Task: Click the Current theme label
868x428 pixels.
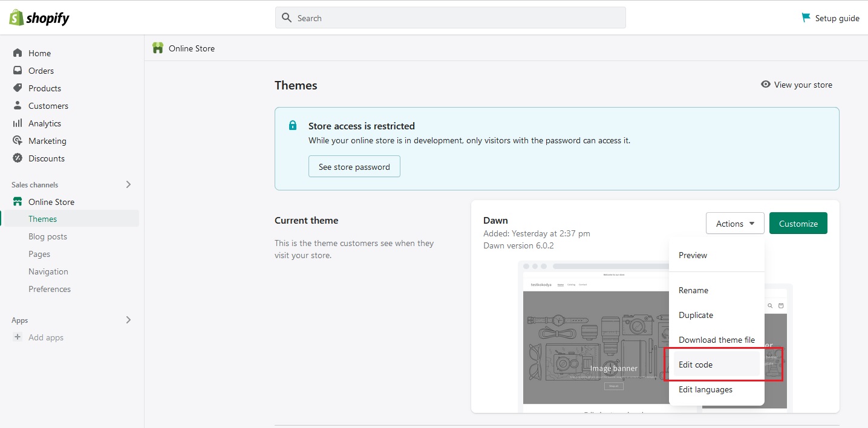Action: point(306,220)
